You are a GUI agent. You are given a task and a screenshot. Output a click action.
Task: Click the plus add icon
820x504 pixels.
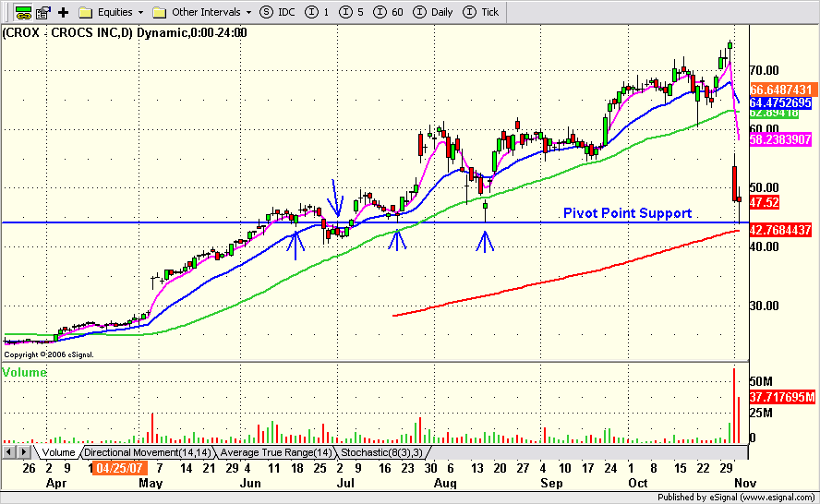tap(64, 12)
